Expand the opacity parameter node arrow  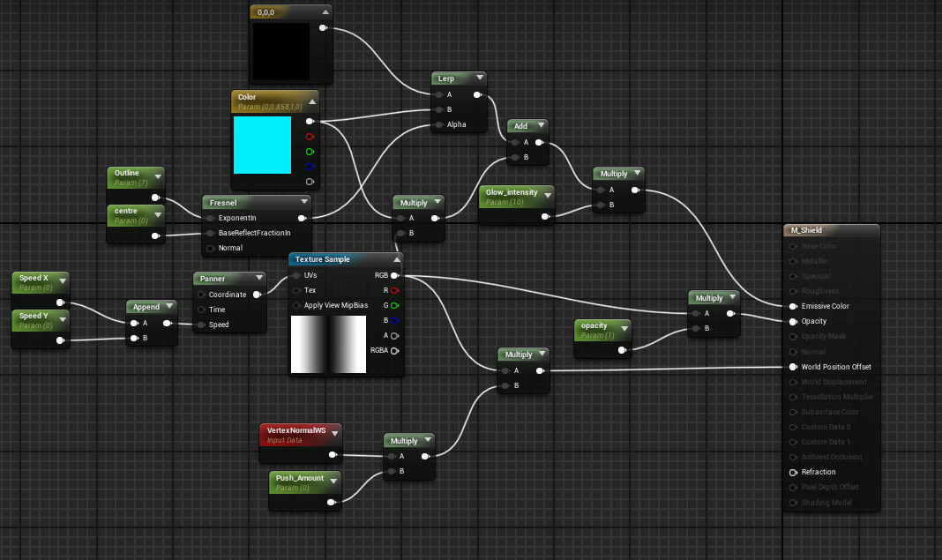[624, 329]
